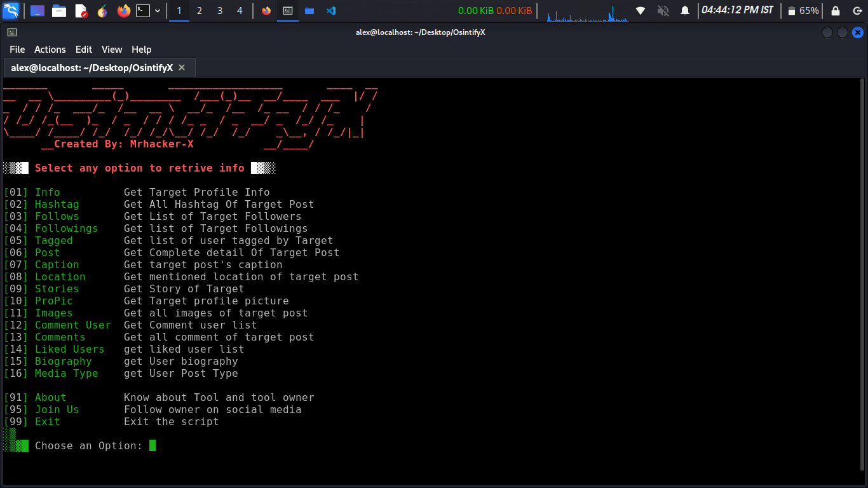Click the Choose an Option prompt cursor

pyautogui.click(x=152, y=445)
